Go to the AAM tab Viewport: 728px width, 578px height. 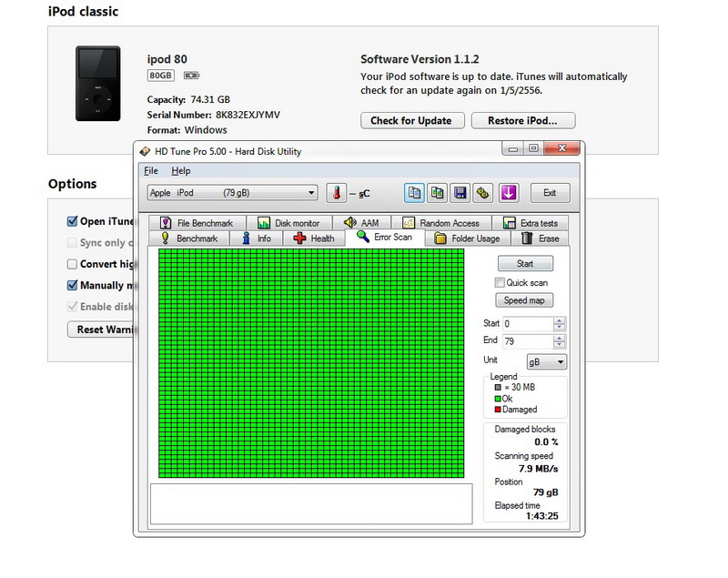(361, 223)
